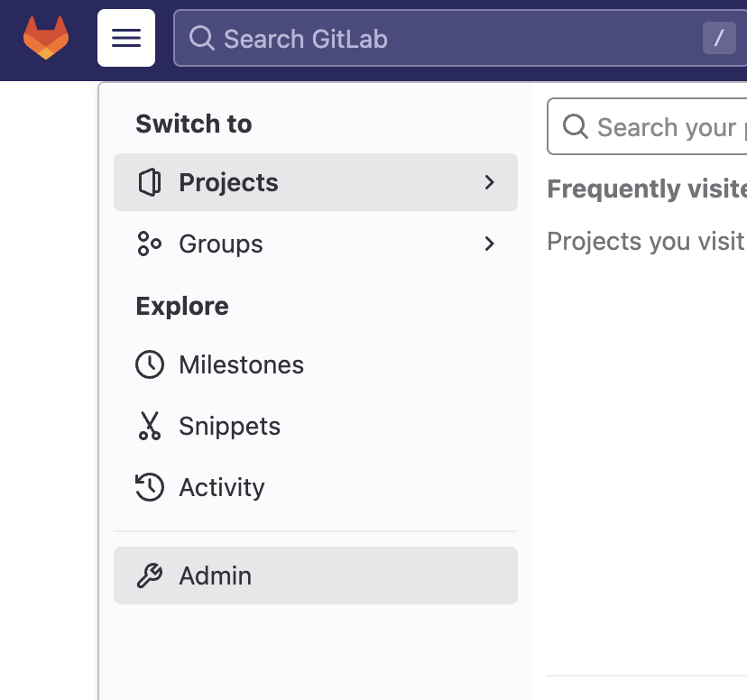The height and width of the screenshot is (700, 747).
Task: Expand the Projects submenu chevron
Action: coord(490,182)
